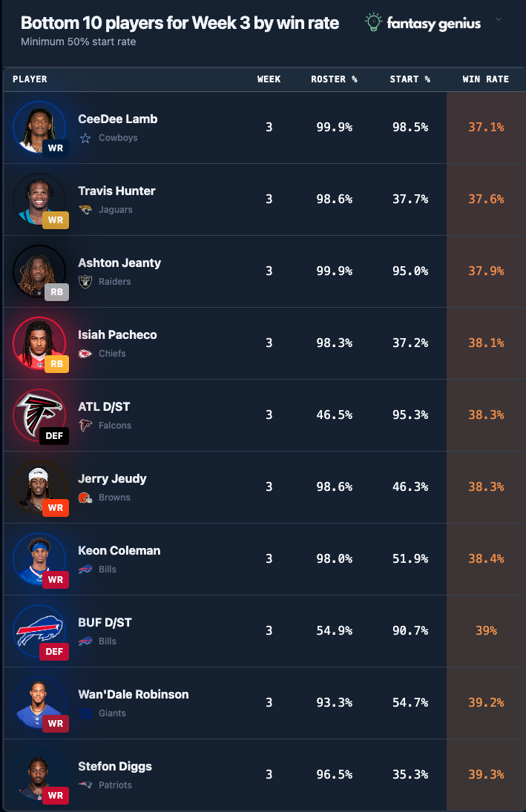Click Keon Coleman's player headshot

(39, 559)
